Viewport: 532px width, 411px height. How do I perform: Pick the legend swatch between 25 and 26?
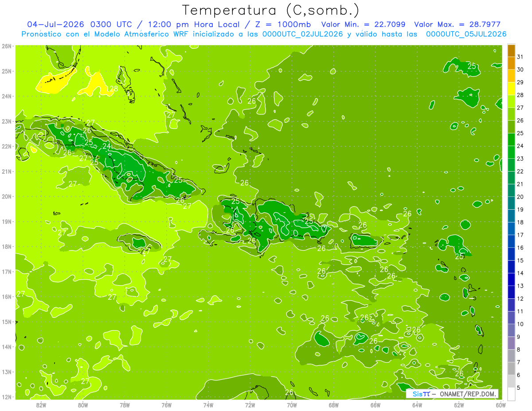click(x=511, y=127)
